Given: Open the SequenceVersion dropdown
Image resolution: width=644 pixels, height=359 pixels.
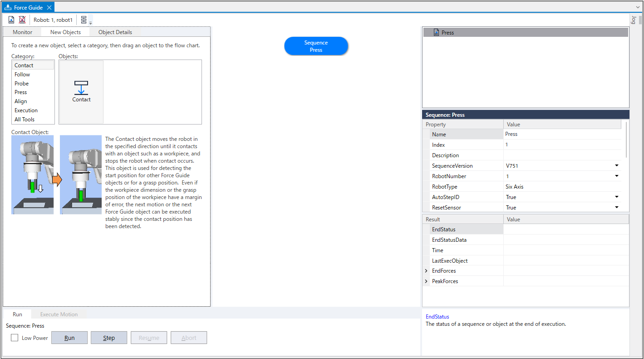Looking at the screenshot, I should [x=617, y=166].
